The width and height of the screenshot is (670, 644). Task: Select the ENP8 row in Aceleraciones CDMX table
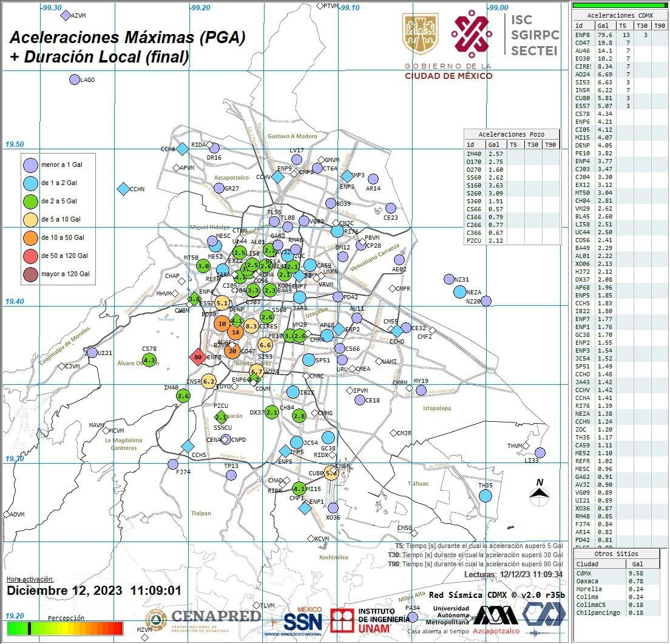pos(617,35)
